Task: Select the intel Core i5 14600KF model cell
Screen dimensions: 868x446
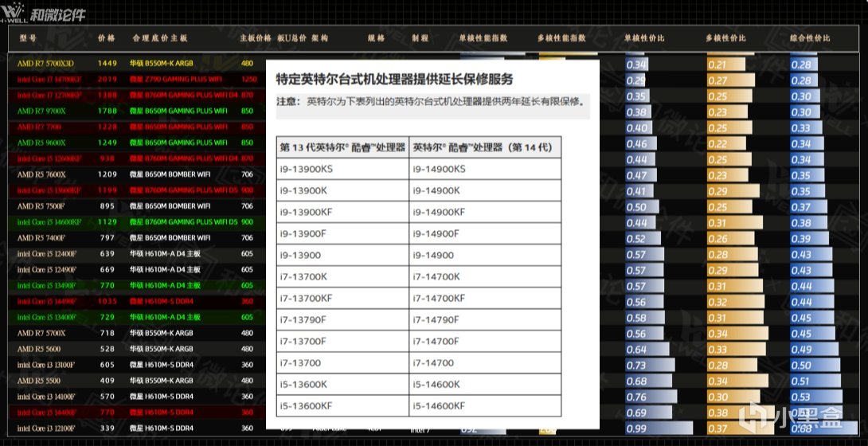Action: tap(49, 222)
